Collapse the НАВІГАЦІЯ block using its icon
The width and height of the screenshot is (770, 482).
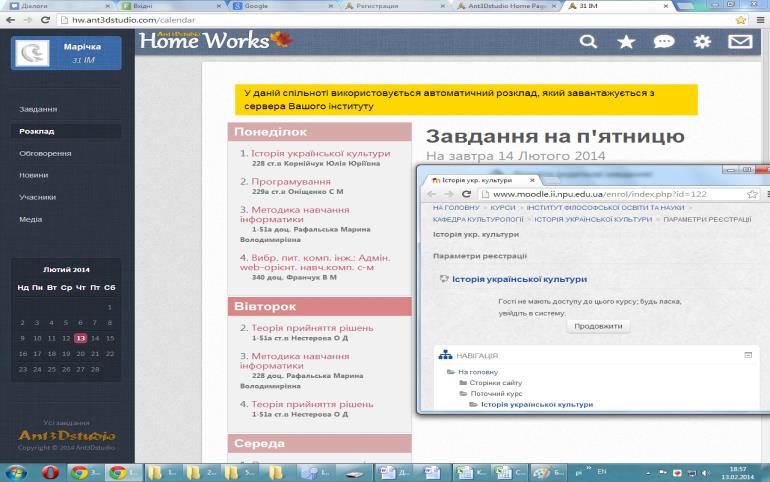click(x=748, y=355)
